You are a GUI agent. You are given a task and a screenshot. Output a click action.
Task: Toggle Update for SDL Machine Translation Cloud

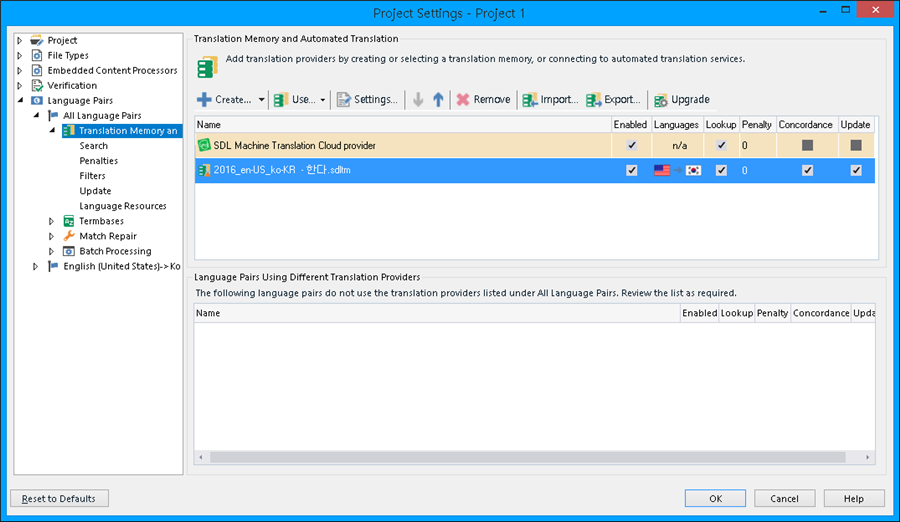[856, 145]
